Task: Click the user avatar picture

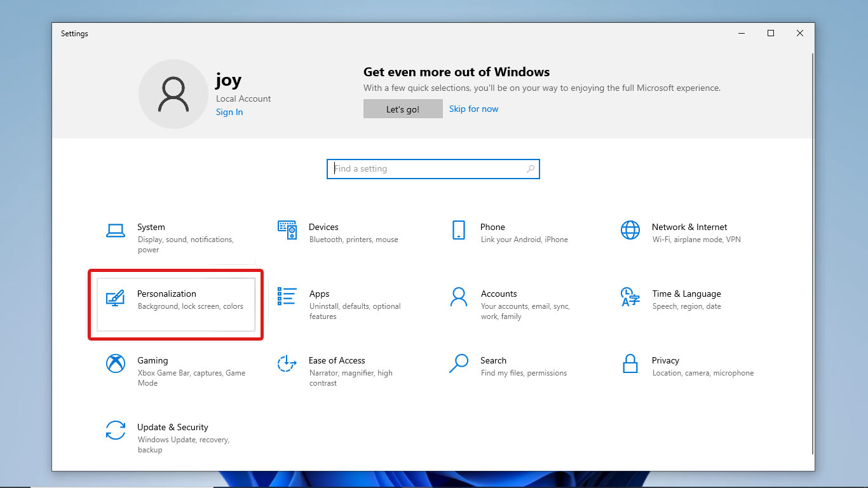Action: tap(173, 94)
